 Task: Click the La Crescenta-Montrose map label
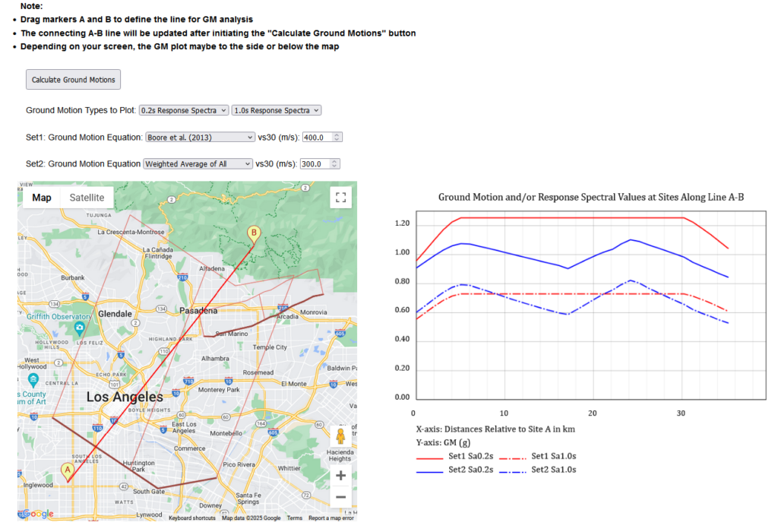tap(131, 232)
